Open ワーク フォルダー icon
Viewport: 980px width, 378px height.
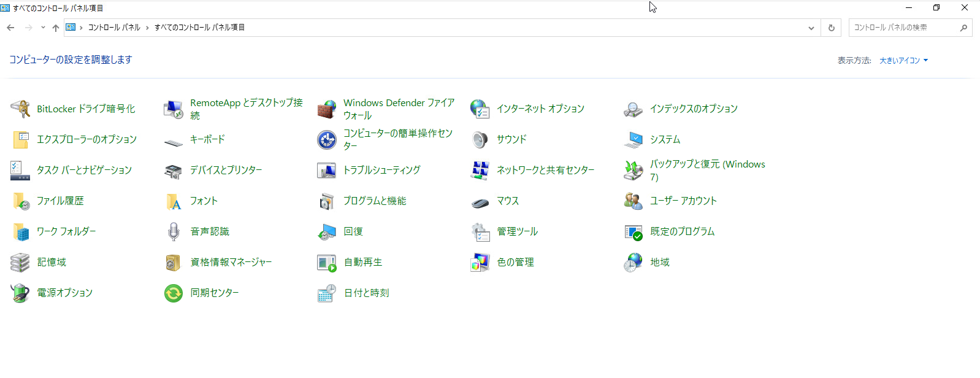(20, 232)
